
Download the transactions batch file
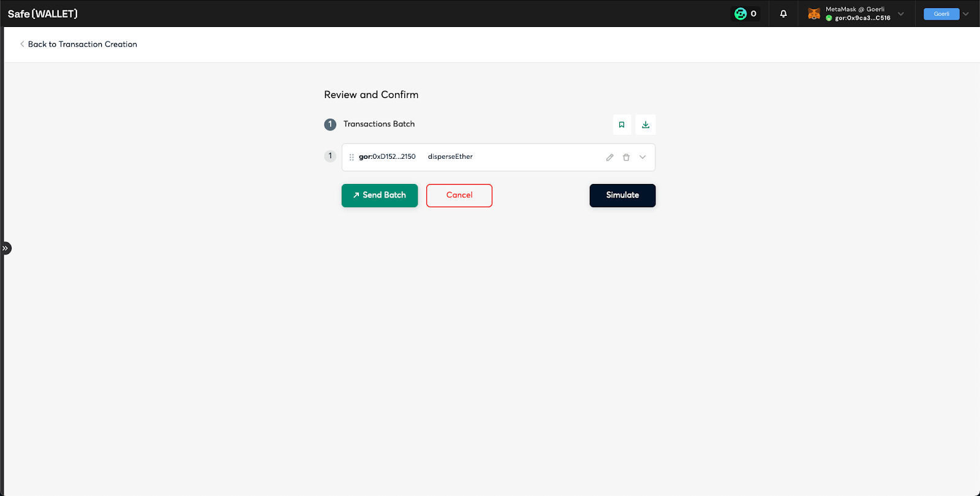point(646,124)
